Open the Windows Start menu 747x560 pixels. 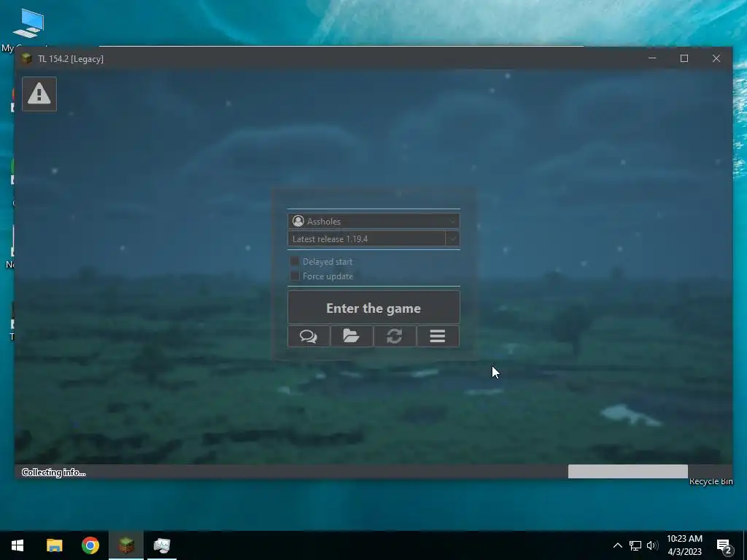18,545
